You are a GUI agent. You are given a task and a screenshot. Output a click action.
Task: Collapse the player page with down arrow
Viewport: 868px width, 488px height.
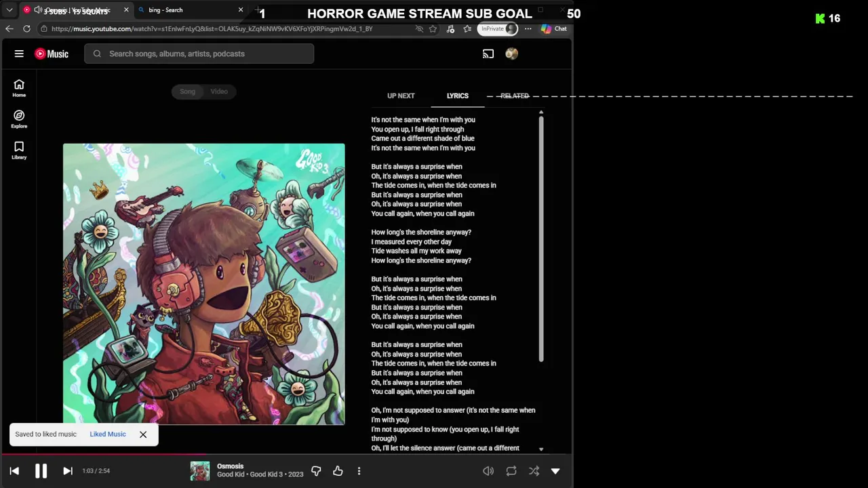(x=555, y=471)
